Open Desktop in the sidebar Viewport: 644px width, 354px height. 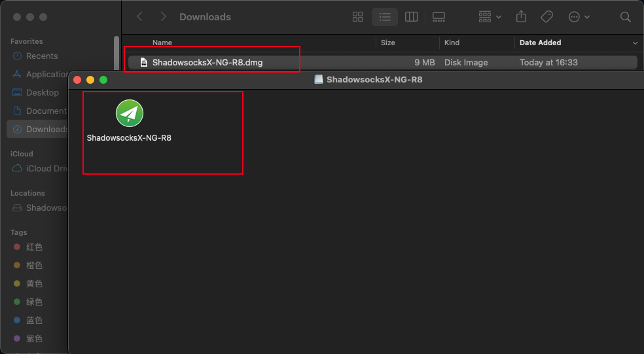[x=42, y=93]
